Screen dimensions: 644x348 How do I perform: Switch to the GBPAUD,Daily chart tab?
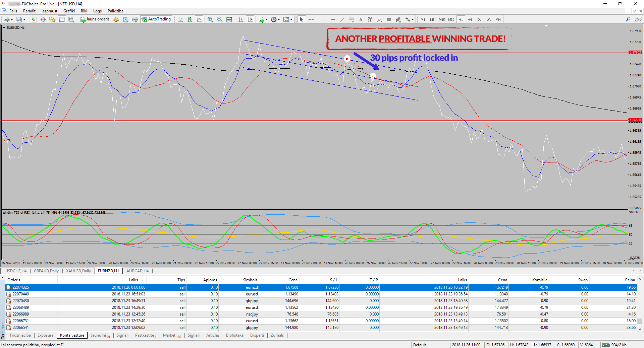pyautogui.click(x=46, y=271)
